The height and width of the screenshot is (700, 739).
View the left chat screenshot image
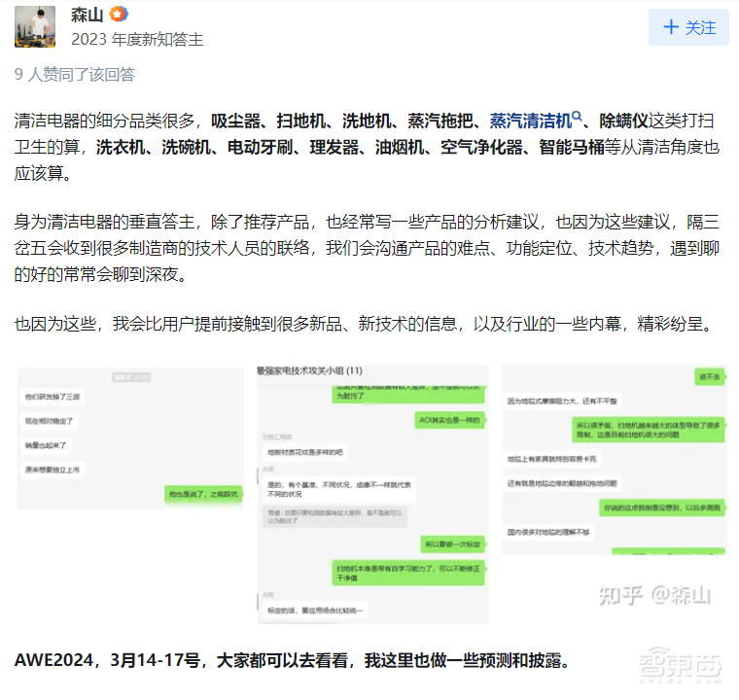coord(130,437)
